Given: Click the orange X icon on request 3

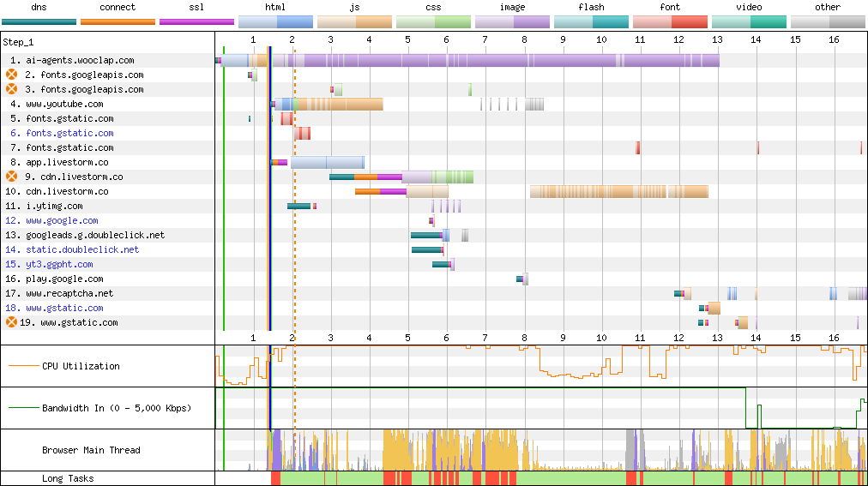Looking at the screenshot, I should (x=12, y=89).
